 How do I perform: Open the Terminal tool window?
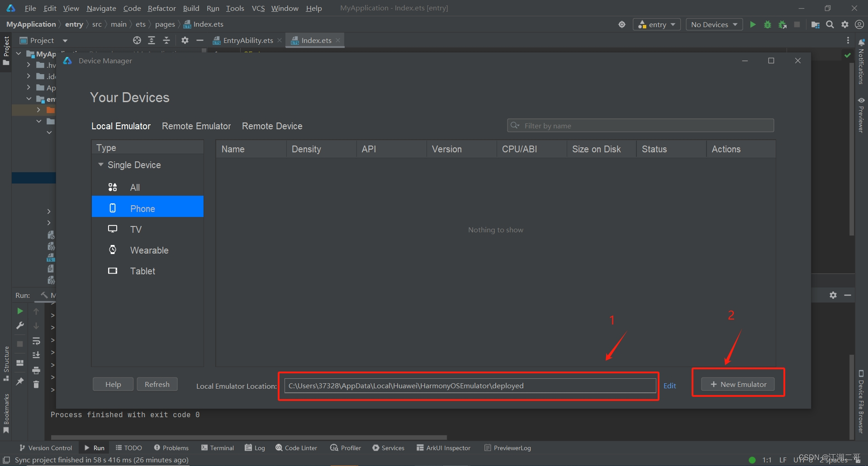218,448
